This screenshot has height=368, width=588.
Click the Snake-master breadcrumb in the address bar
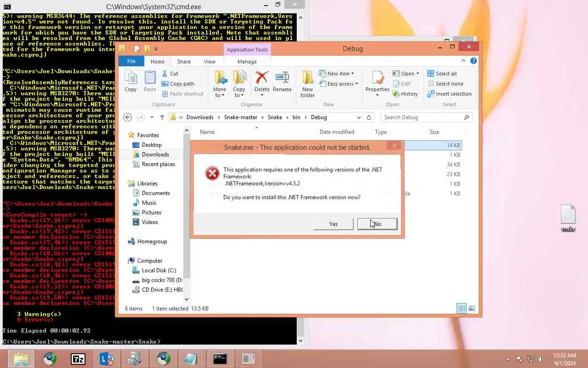point(241,117)
